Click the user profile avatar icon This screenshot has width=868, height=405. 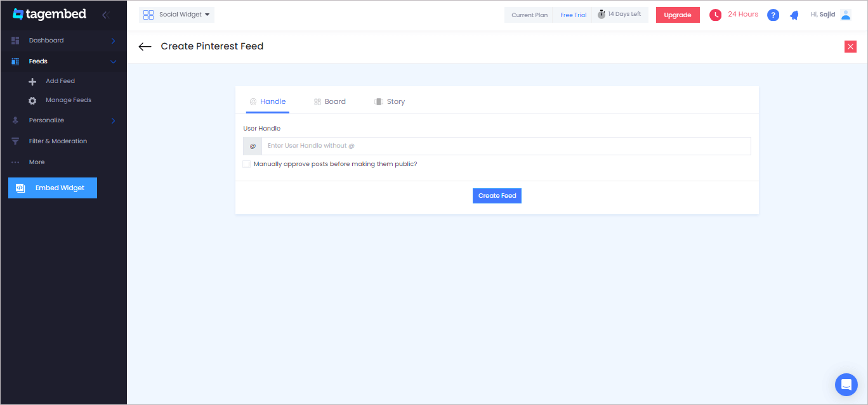tap(845, 15)
